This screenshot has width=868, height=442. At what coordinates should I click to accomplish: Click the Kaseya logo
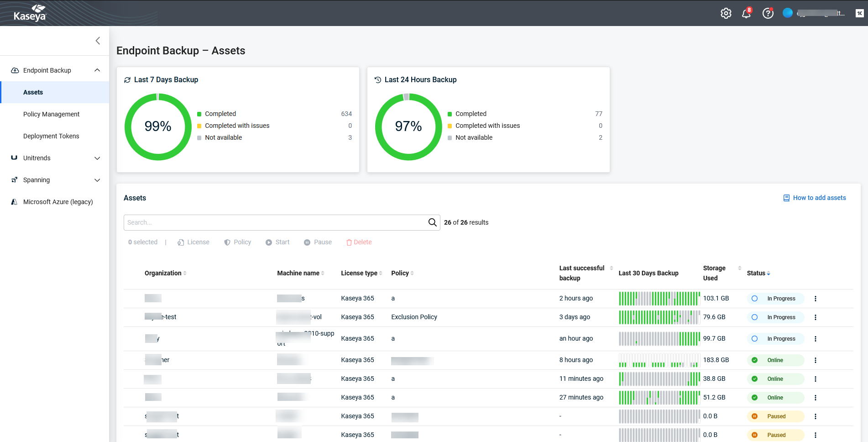30,13
